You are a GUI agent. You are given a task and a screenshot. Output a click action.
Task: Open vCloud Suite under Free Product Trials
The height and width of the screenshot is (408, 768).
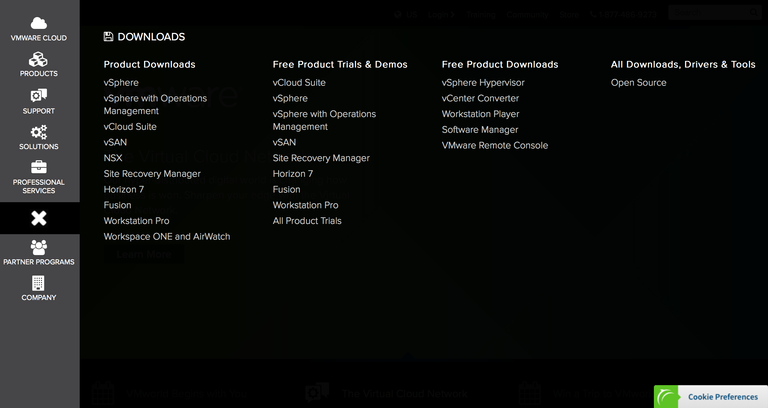tap(299, 83)
